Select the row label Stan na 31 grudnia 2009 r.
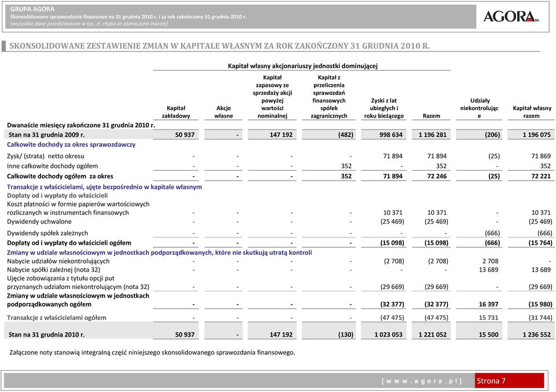556x392 pixels. [46, 135]
